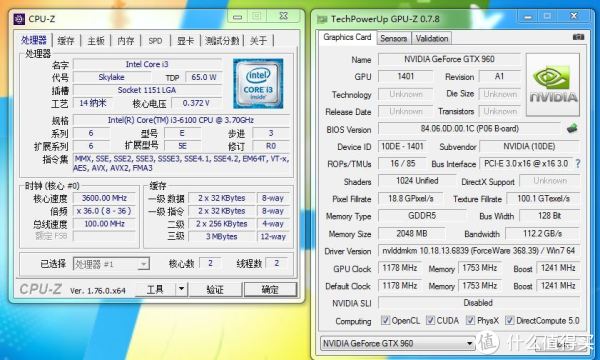Viewport: 600px width, 360px height.
Task: Open the 工具 button dropdown arrow
Action: click(181, 290)
